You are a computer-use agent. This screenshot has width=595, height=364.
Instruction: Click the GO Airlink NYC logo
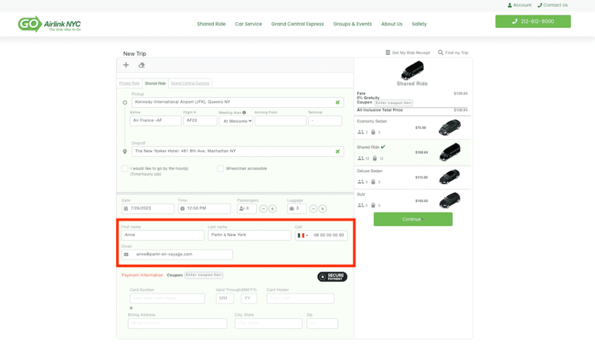click(x=50, y=24)
